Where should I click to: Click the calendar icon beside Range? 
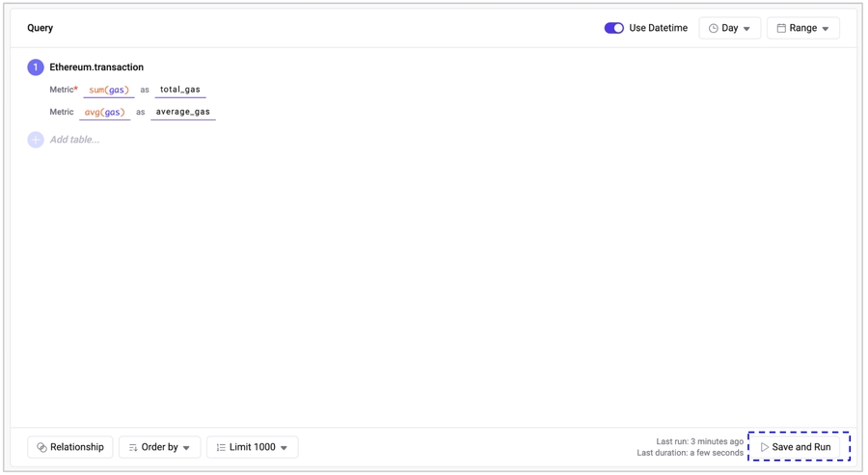781,29
